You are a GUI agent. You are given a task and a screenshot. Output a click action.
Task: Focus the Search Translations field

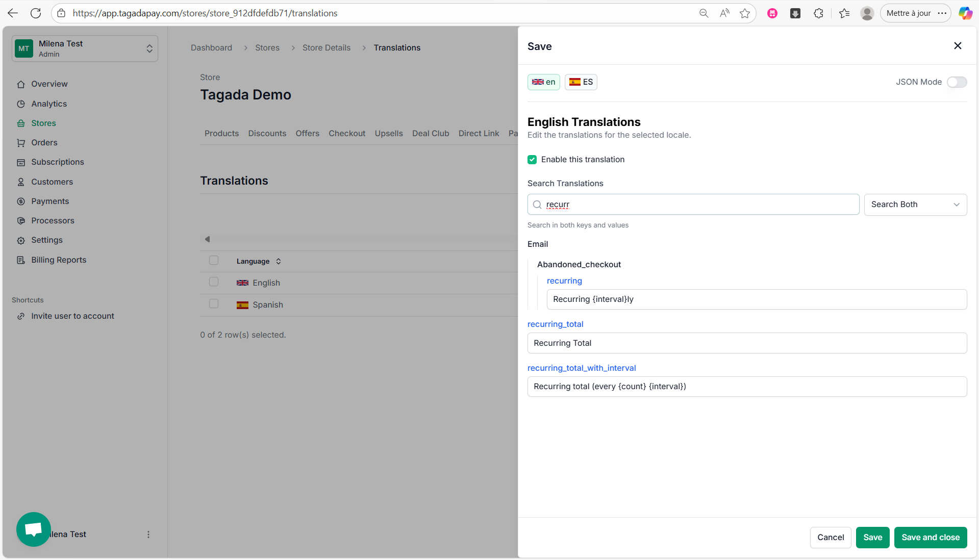pos(693,205)
